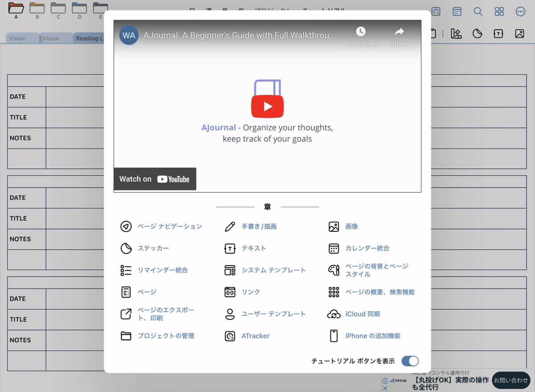Switch to the Reading L tab

tap(89, 38)
